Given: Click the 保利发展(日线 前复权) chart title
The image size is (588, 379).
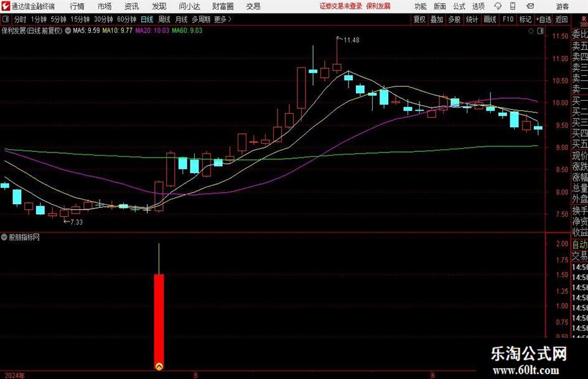Looking at the screenshot, I should click(32, 30).
